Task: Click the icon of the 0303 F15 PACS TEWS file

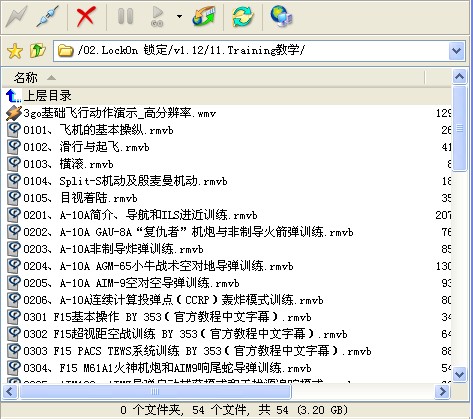Action: 14,351
